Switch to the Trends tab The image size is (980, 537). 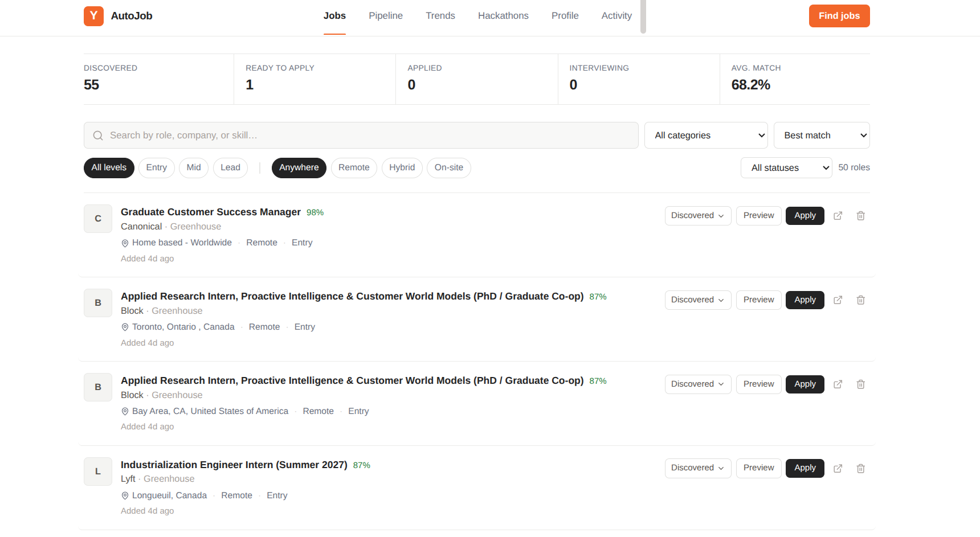[440, 16]
